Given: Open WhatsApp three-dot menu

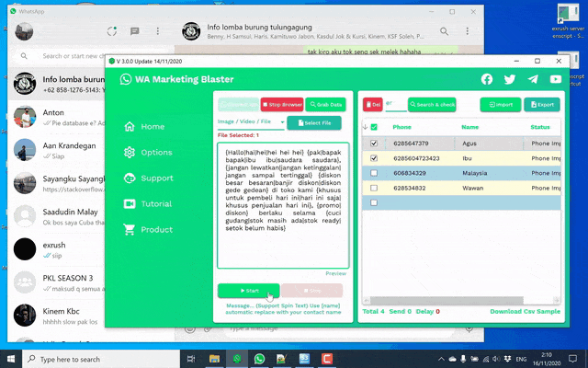Looking at the screenshot, I should pos(158,30).
